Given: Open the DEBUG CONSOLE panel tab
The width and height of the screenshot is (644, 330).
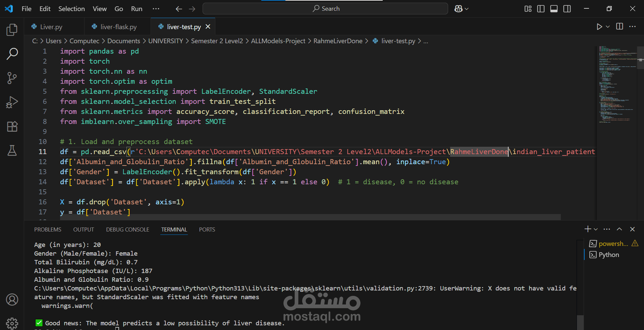Looking at the screenshot, I should pos(127,229).
